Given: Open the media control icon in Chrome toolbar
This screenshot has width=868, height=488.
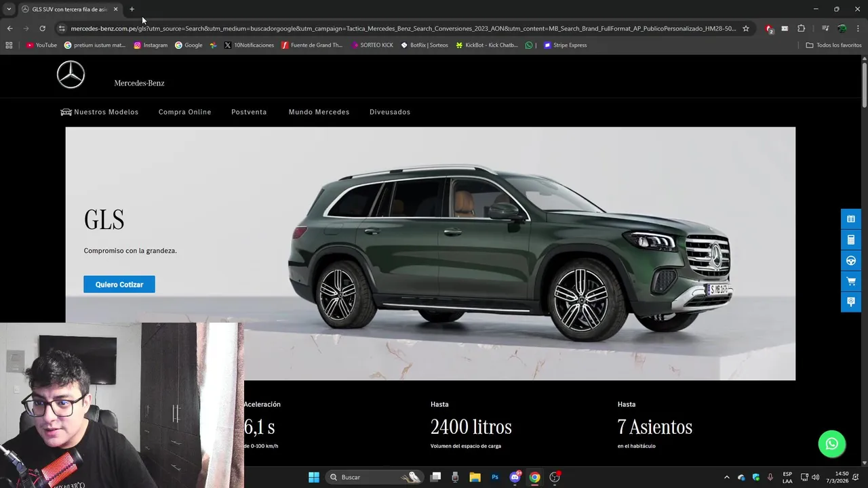Looking at the screenshot, I should pyautogui.click(x=825, y=28).
